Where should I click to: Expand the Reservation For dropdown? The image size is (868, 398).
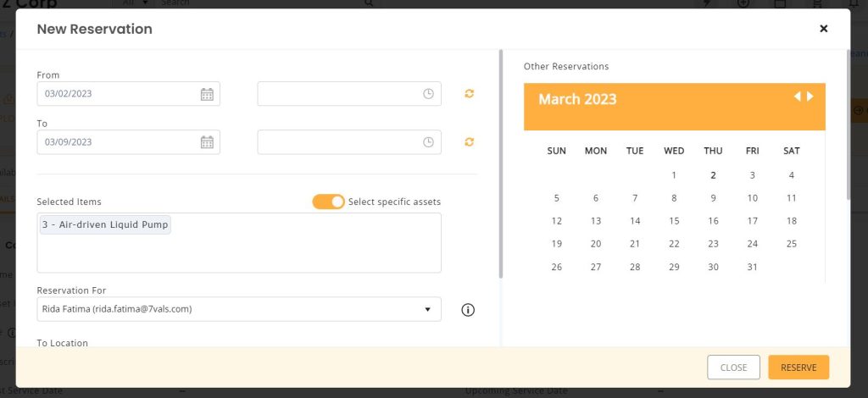[239, 309]
